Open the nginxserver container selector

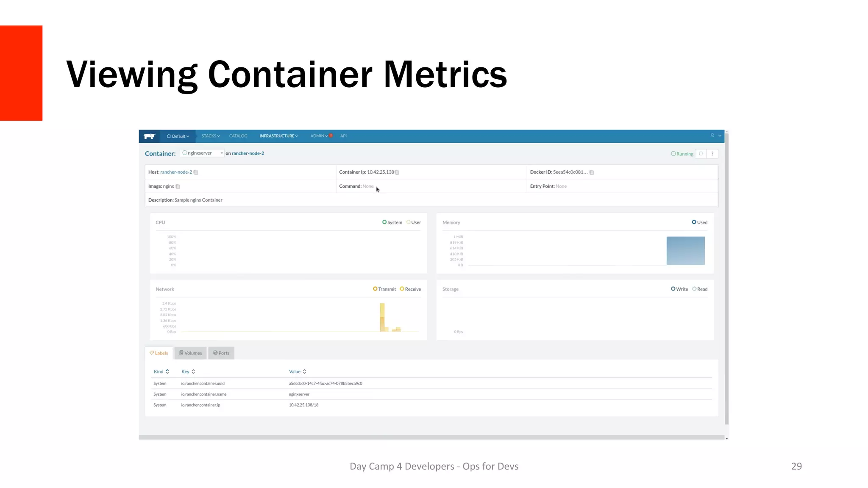point(202,153)
